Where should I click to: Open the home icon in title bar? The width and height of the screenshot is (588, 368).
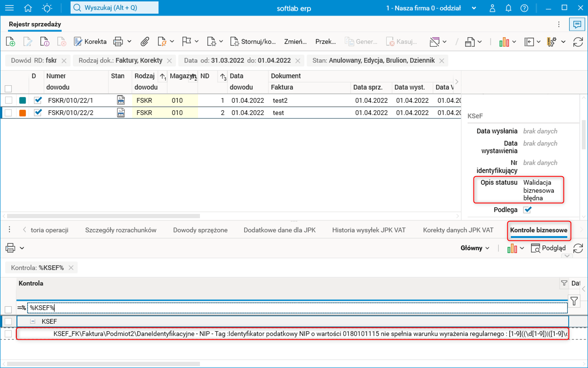[x=28, y=8]
